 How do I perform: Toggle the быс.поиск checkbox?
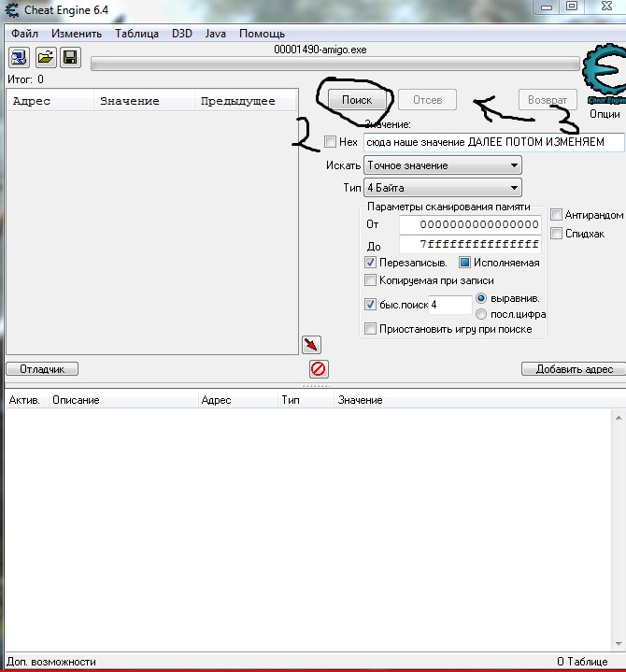[x=370, y=305]
